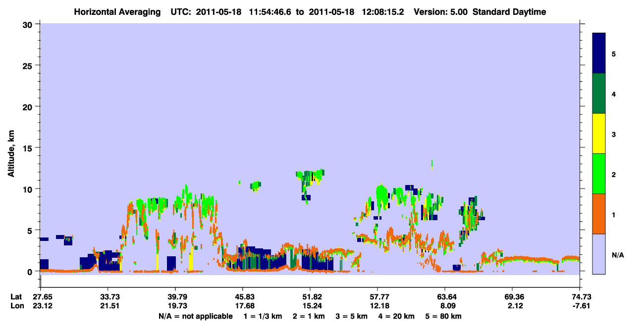The height and width of the screenshot is (330, 644).
Task: Click 'Standard Daytime' in the title
Action: 509,12
